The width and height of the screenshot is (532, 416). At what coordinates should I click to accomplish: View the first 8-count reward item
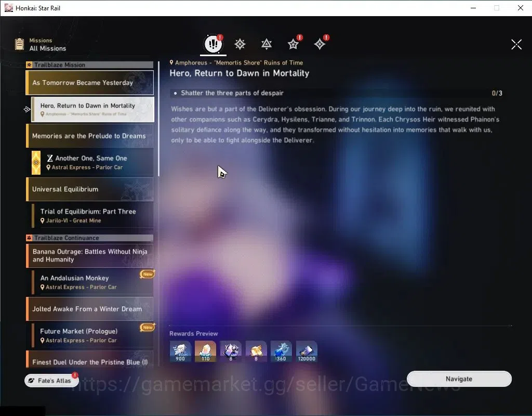click(231, 351)
